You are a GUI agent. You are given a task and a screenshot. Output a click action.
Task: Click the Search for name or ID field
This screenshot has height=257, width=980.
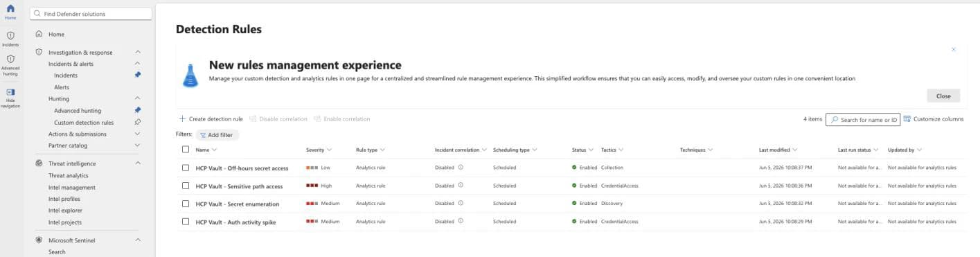click(863, 119)
